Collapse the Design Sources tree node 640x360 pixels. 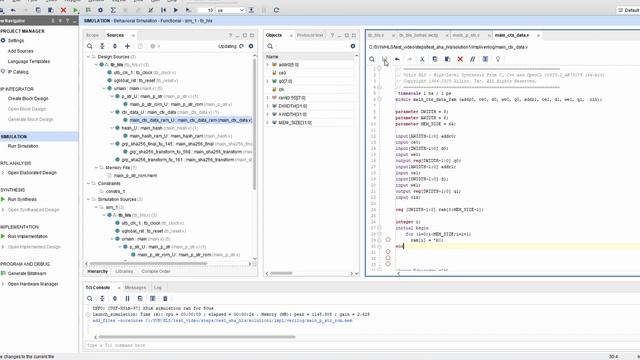click(x=89, y=57)
